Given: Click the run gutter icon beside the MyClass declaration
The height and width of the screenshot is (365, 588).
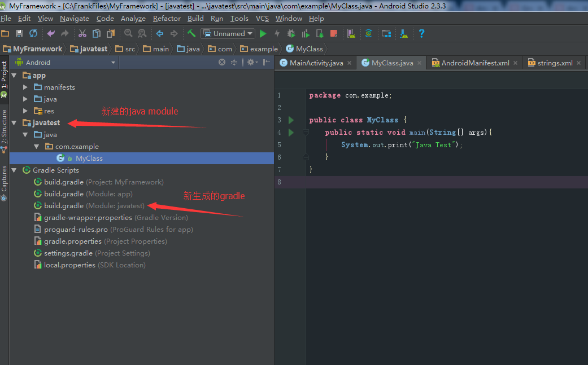Looking at the screenshot, I should tap(291, 120).
